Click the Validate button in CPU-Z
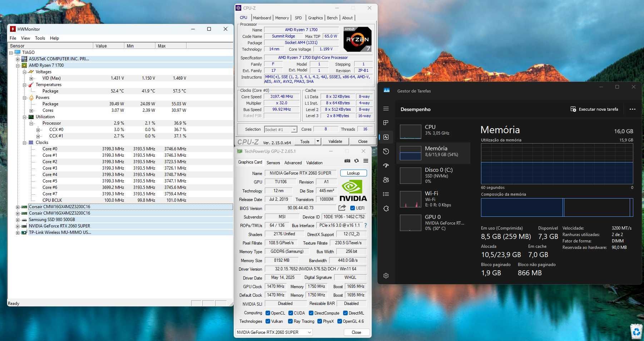Viewport: 644px width, 341px height. (335, 141)
